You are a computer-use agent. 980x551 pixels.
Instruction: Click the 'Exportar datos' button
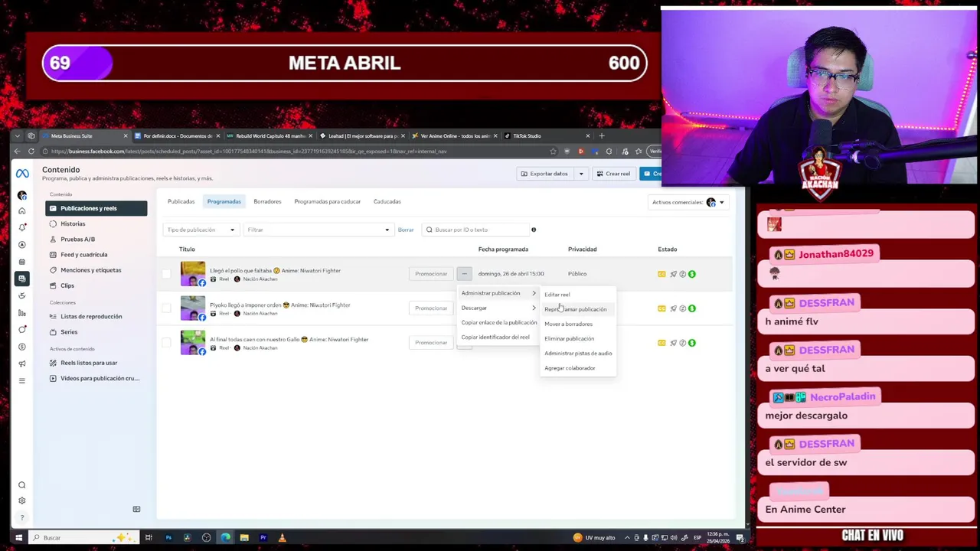coord(544,174)
